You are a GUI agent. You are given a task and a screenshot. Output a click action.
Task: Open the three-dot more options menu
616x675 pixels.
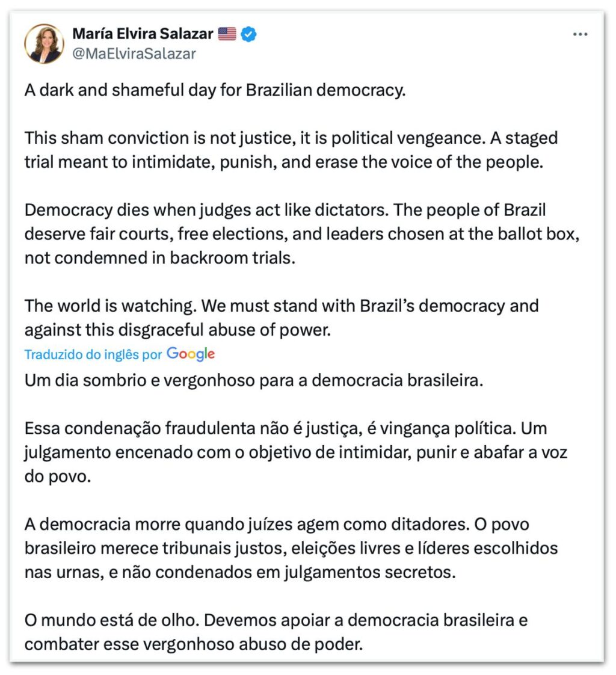[x=580, y=34]
